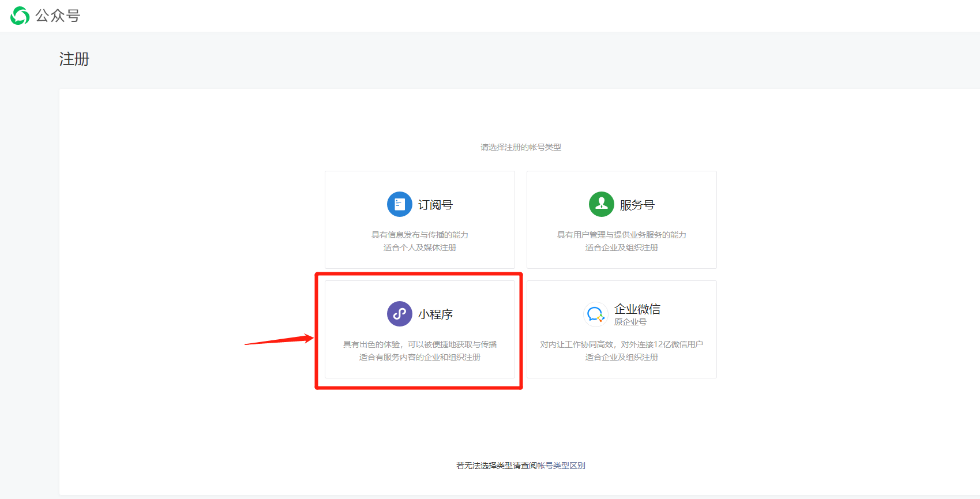The image size is (980, 499).
Task: Click the description 具有信息发布与传播的能力
Action: pyautogui.click(x=420, y=235)
